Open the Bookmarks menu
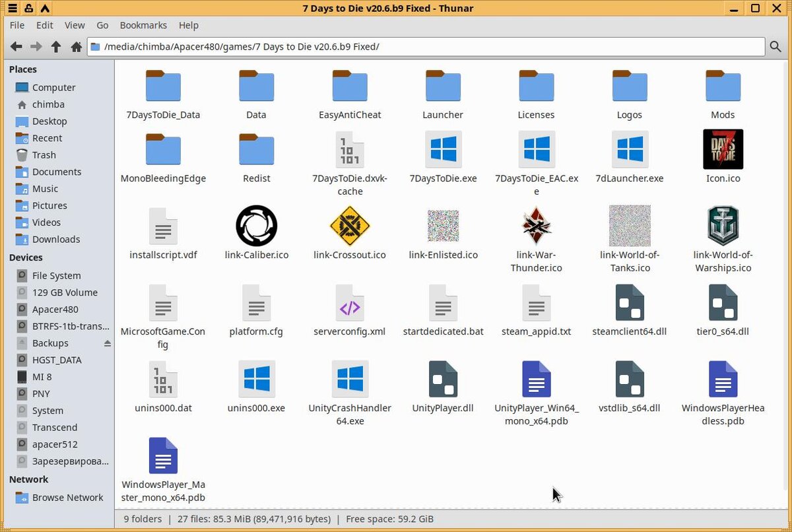This screenshot has height=532, width=792. (x=143, y=25)
